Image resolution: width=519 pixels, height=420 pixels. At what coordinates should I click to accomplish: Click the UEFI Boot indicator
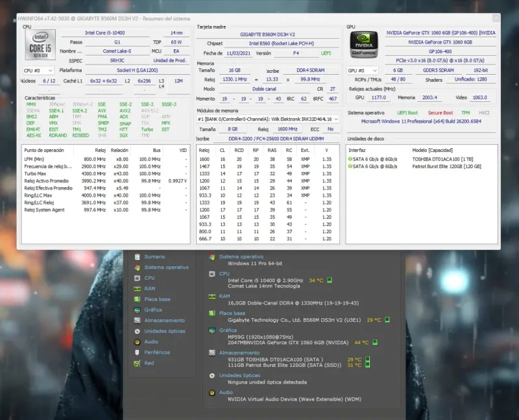[407, 112]
